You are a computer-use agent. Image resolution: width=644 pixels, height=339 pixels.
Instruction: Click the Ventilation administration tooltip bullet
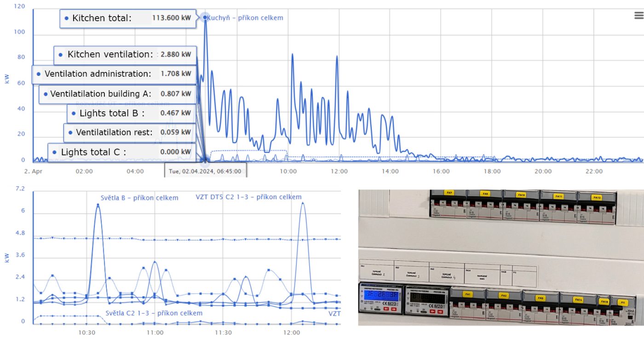[38, 74]
